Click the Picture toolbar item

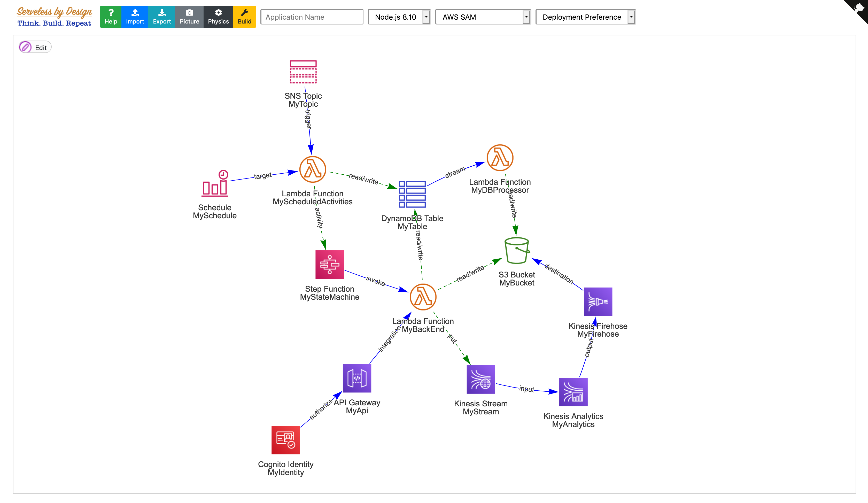(189, 17)
